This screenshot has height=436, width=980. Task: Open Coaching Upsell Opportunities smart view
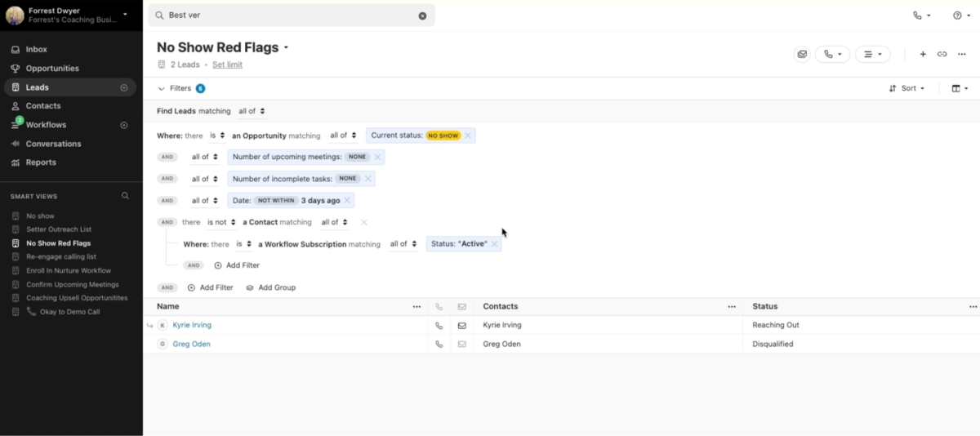(x=77, y=298)
